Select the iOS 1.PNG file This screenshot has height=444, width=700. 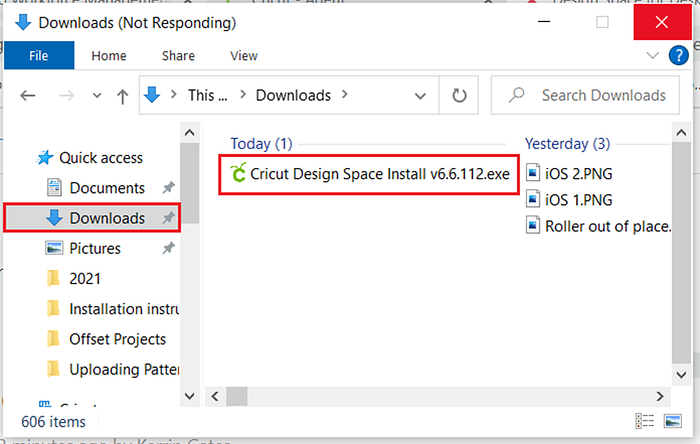pos(579,200)
